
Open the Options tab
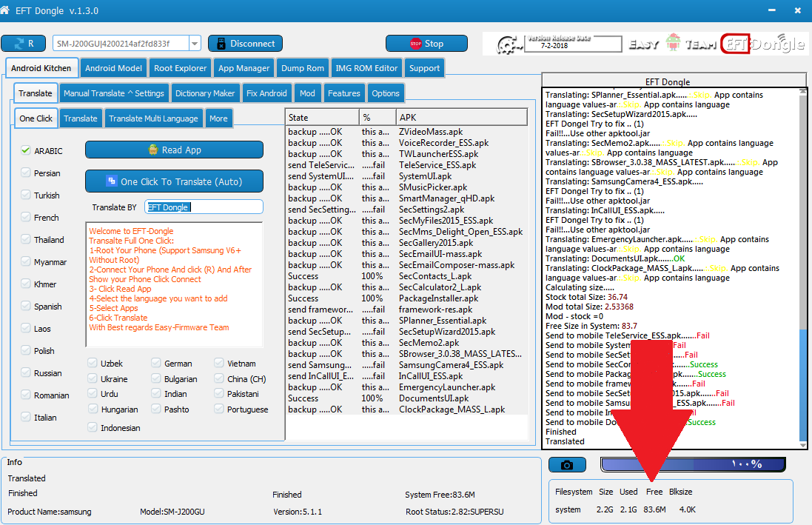[x=386, y=93]
